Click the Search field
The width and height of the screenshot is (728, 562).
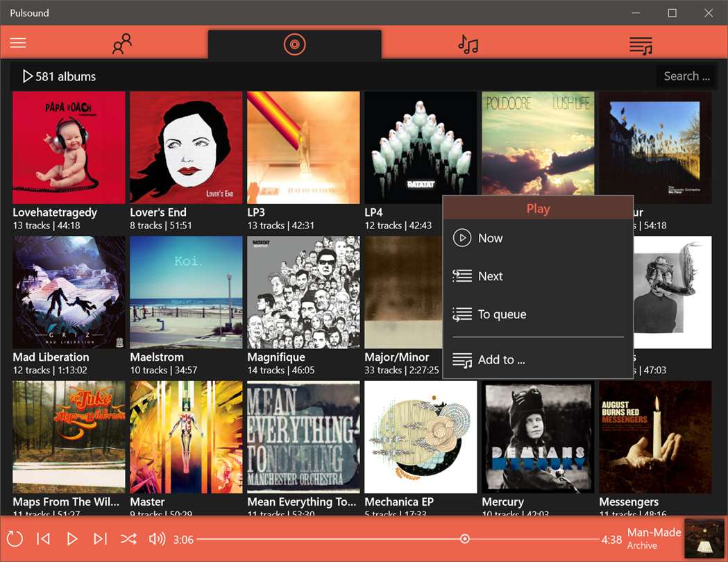pyautogui.click(x=685, y=76)
